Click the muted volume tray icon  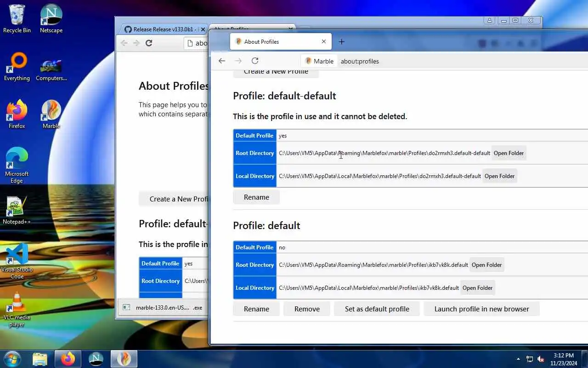[x=541, y=359]
